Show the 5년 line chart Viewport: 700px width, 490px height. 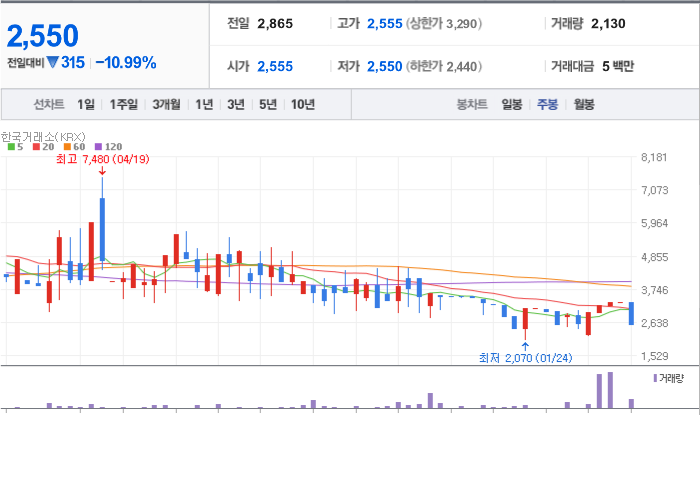268,104
